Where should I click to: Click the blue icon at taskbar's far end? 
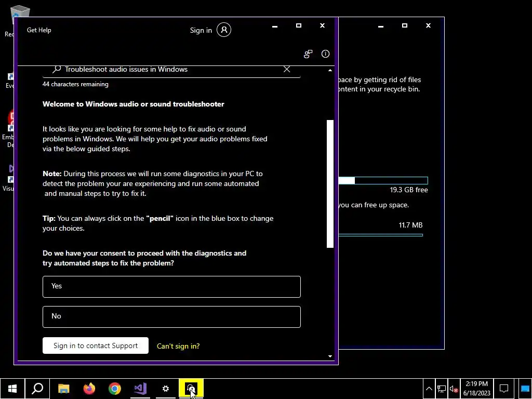click(x=525, y=389)
